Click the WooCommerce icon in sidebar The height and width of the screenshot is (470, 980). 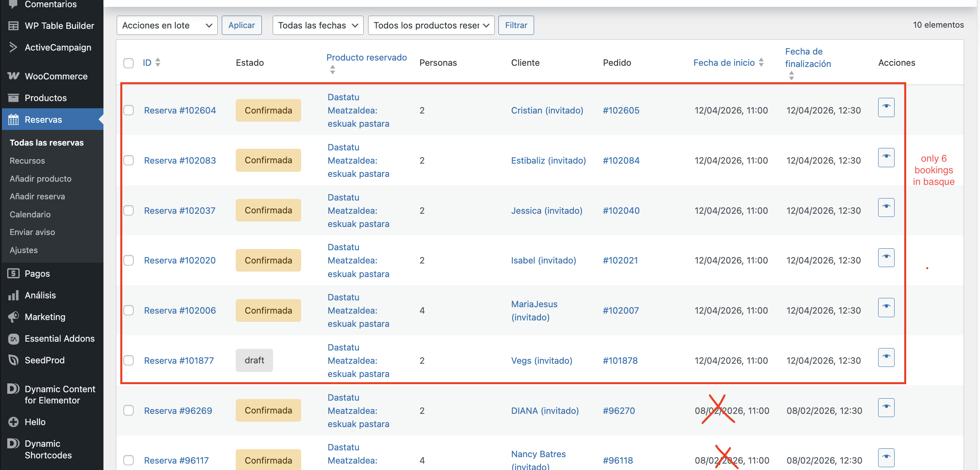[13, 76]
